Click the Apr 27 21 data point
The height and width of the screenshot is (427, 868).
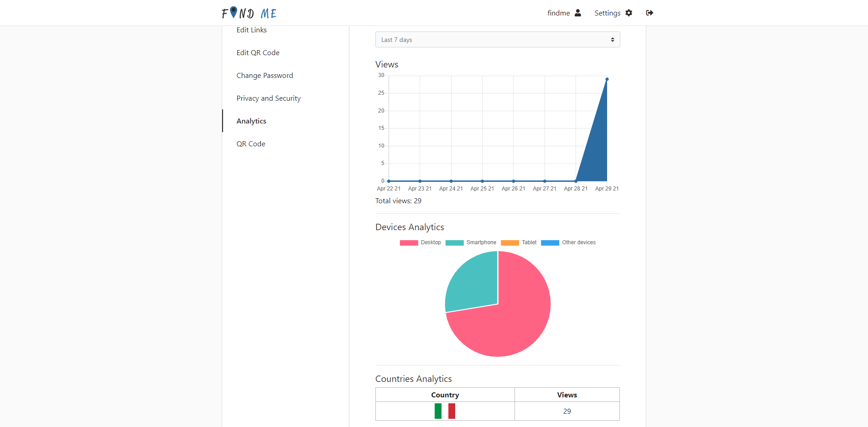pyautogui.click(x=545, y=181)
